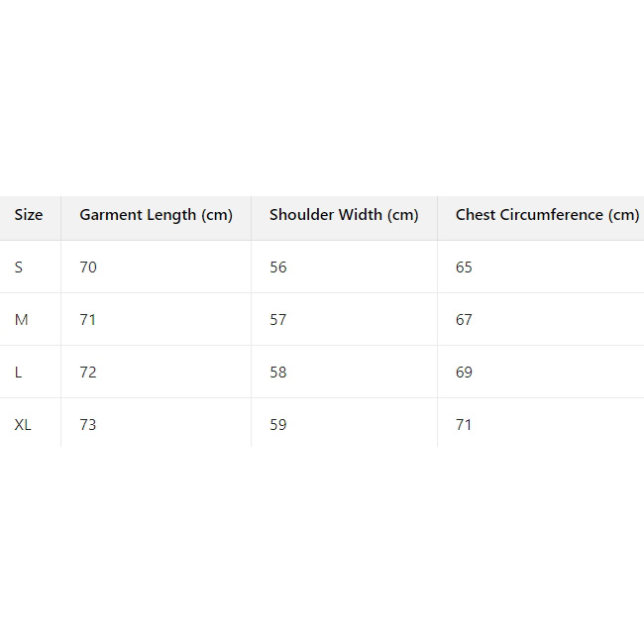Click the Size column header

point(29,215)
